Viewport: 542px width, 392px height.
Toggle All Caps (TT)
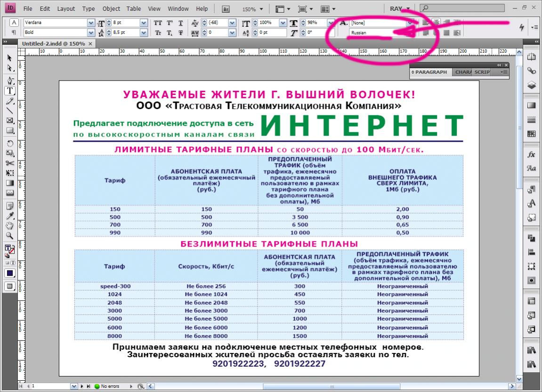point(158,23)
